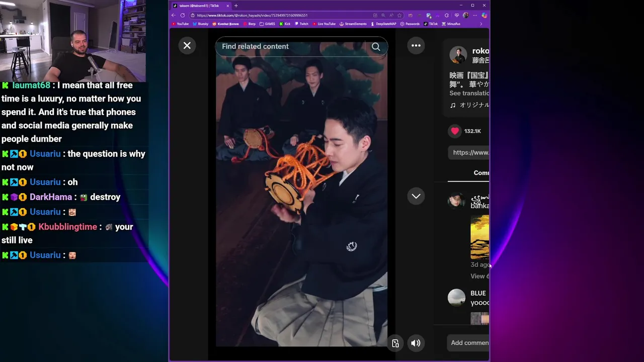644x362 pixels.
Task: Click the browser essentials heart icon
Action: (x=457, y=16)
